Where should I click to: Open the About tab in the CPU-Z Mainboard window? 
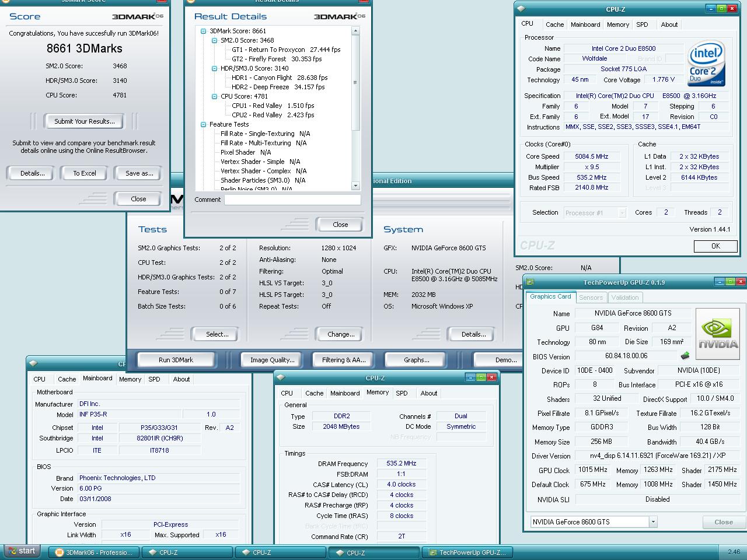tap(181, 379)
